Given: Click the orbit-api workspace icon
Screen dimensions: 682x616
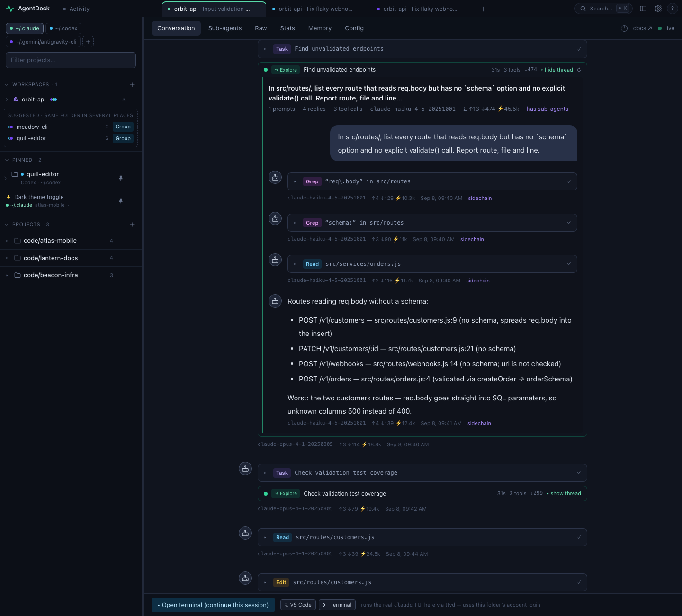Looking at the screenshot, I should (16, 100).
